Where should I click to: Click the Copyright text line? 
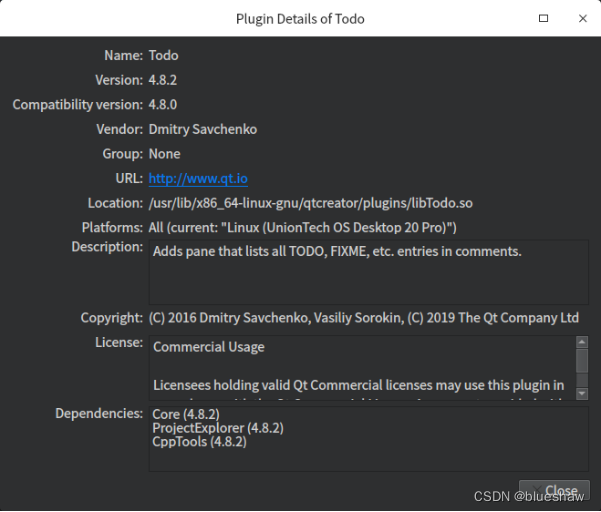pos(364,318)
